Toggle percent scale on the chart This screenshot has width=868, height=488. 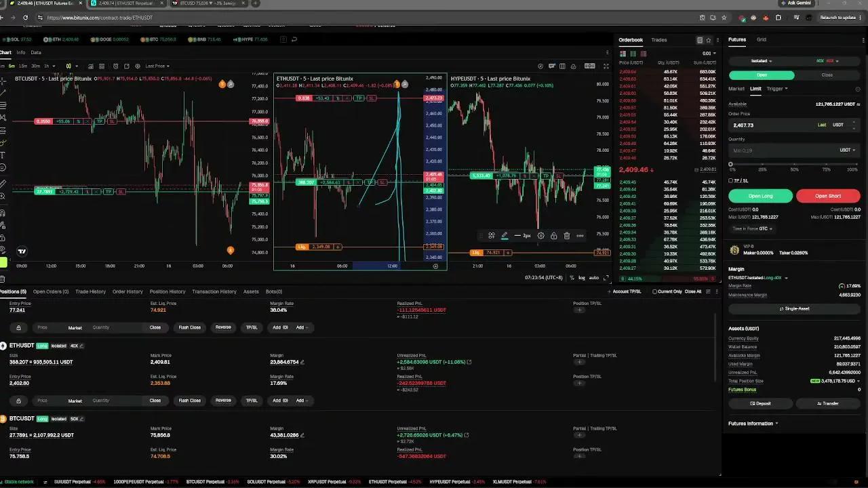[x=572, y=278]
